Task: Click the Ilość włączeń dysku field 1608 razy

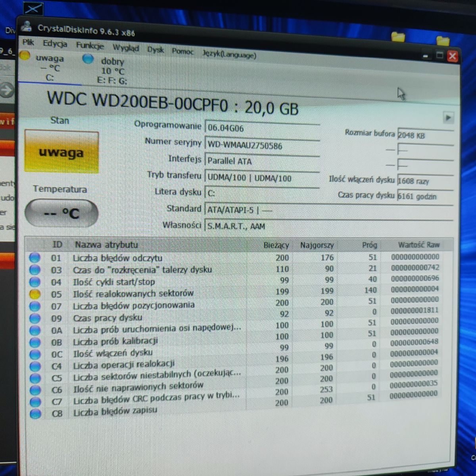Action: [425, 181]
